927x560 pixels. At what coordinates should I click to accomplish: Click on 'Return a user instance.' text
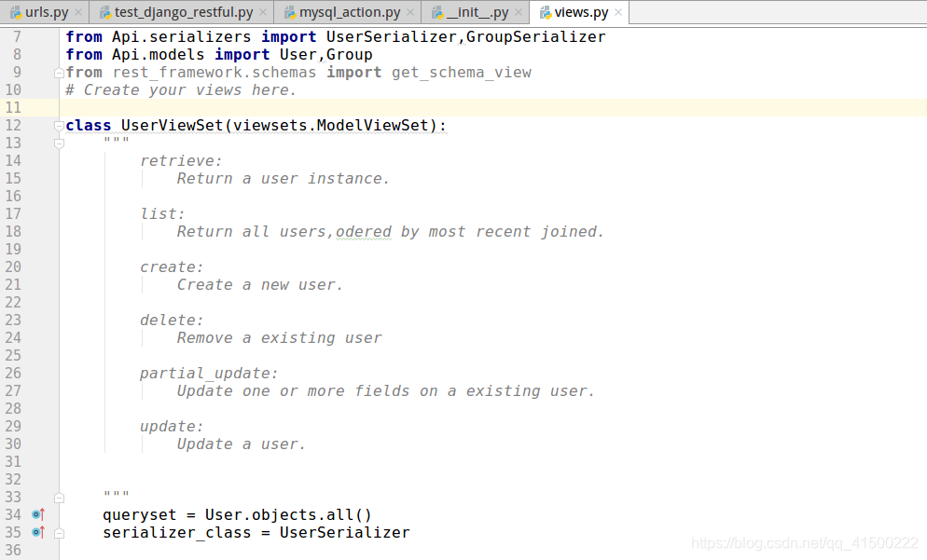284,178
